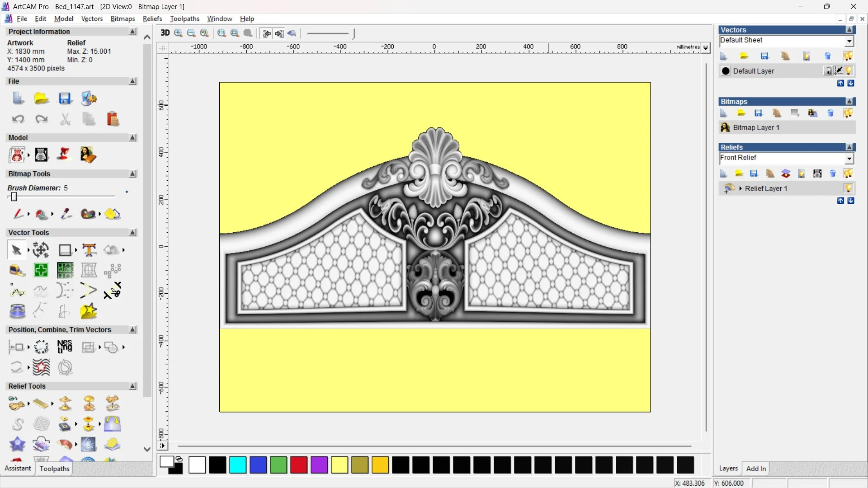Select the node editing vector tool
This screenshot has width=868, height=488.
17,291
